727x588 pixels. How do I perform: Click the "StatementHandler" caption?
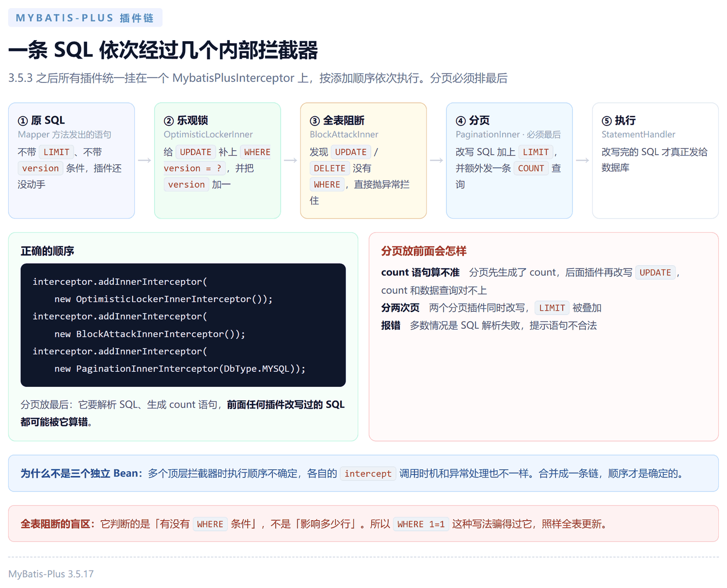[x=638, y=134]
